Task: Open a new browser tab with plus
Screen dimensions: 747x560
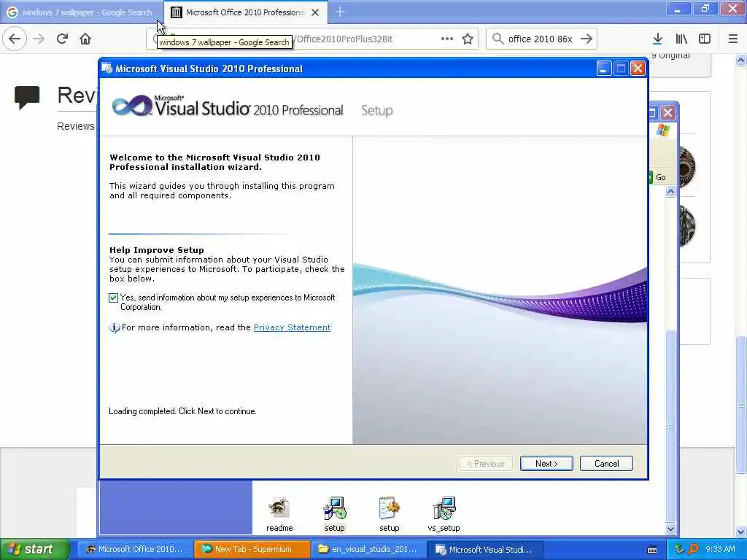Action: [x=340, y=12]
